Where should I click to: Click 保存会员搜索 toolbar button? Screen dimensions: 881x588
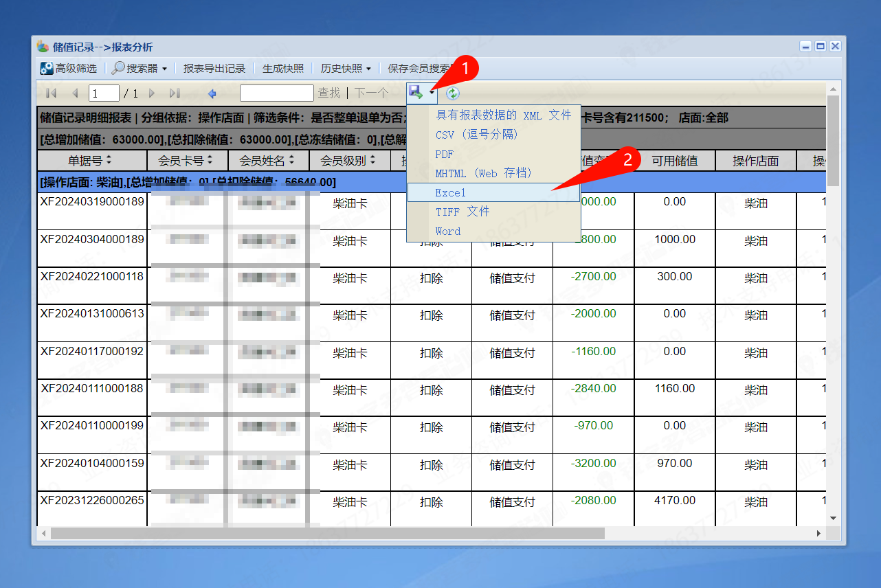pos(419,69)
